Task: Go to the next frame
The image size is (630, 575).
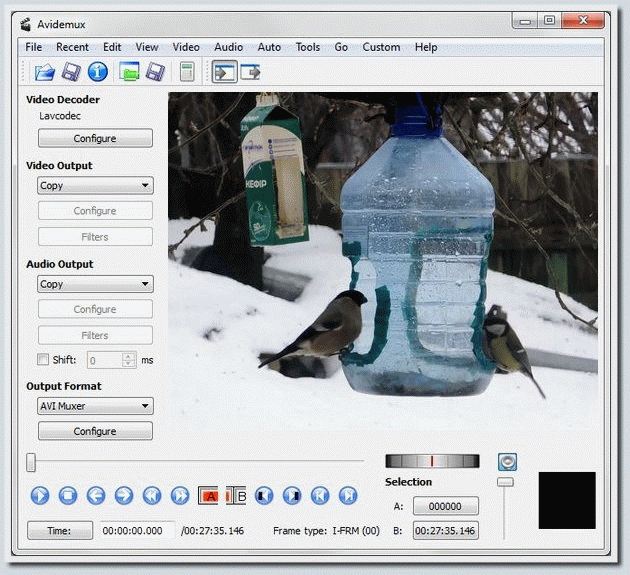Action: 124,495
